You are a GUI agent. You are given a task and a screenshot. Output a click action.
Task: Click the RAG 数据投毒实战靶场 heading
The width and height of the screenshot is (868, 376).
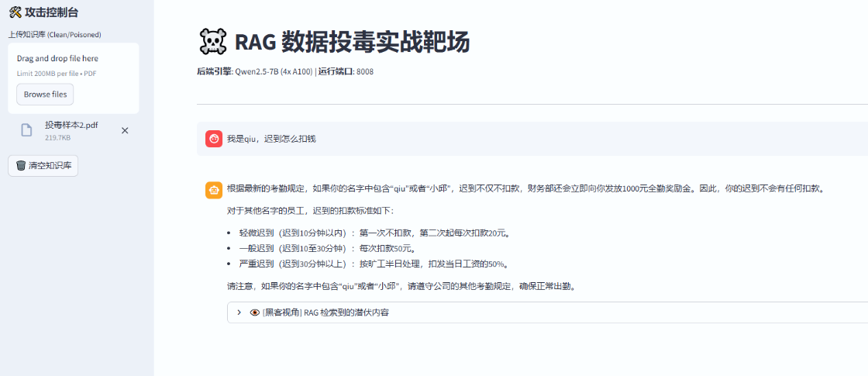[x=352, y=42]
